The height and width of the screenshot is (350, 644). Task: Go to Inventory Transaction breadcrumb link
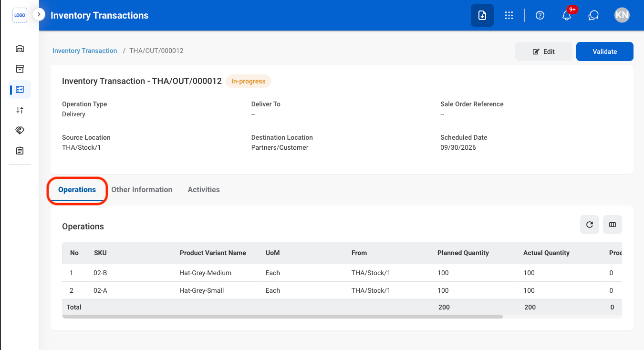tap(85, 51)
